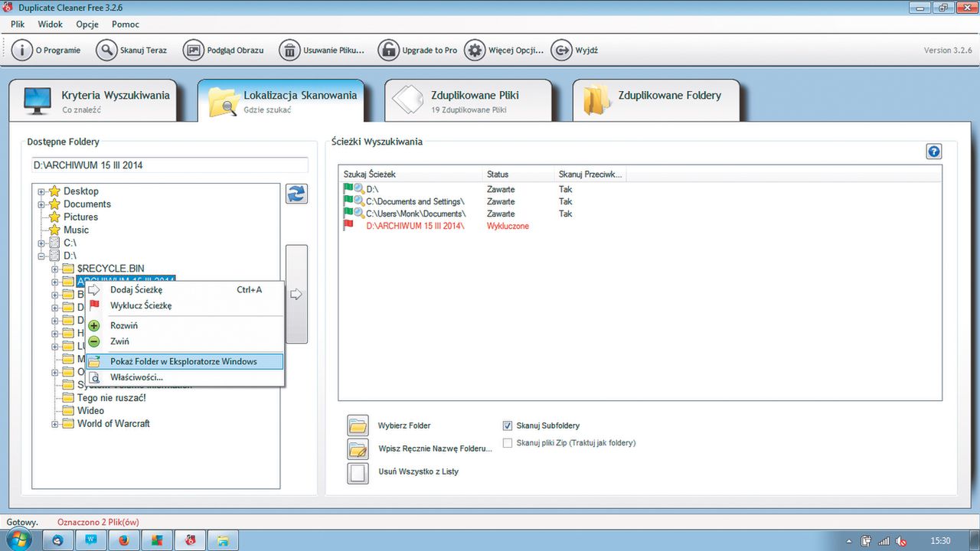Collapse the D:\ drive node
This screenshot has width=980, height=551.
tap(41, 256)
